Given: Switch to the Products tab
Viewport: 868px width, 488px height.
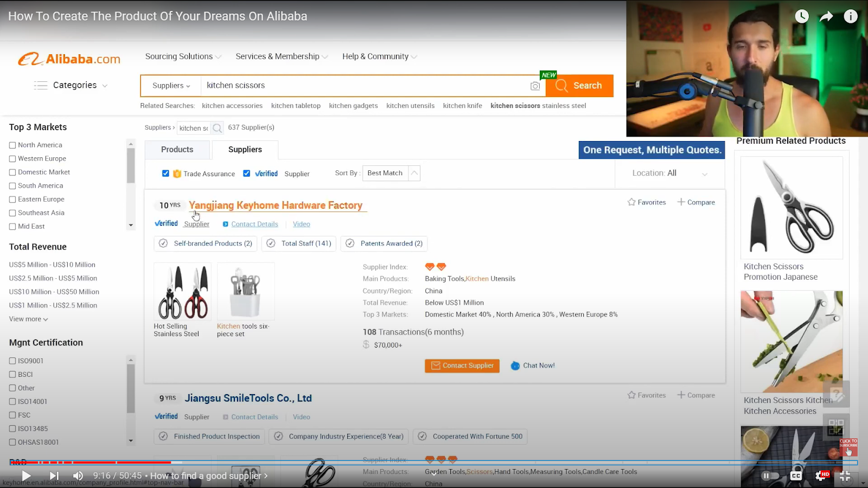Looking at the screenshot, I should click(x=177, y=150).
